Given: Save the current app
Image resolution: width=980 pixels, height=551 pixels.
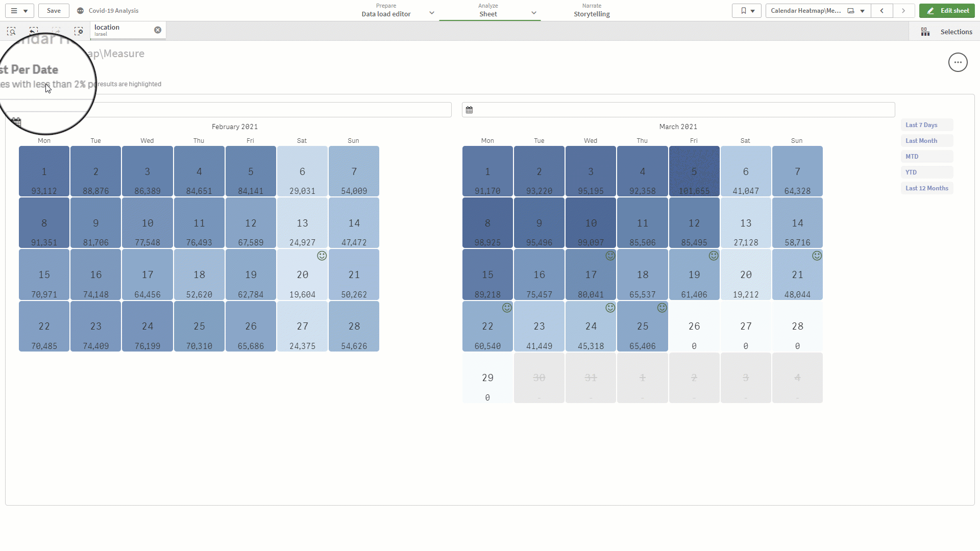Looking at the screenshot, I should point(53,10).
